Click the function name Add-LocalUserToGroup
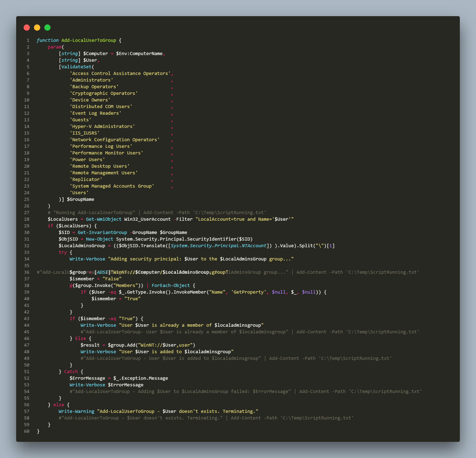This screenshot has height=458, width=476. (89, 40)
